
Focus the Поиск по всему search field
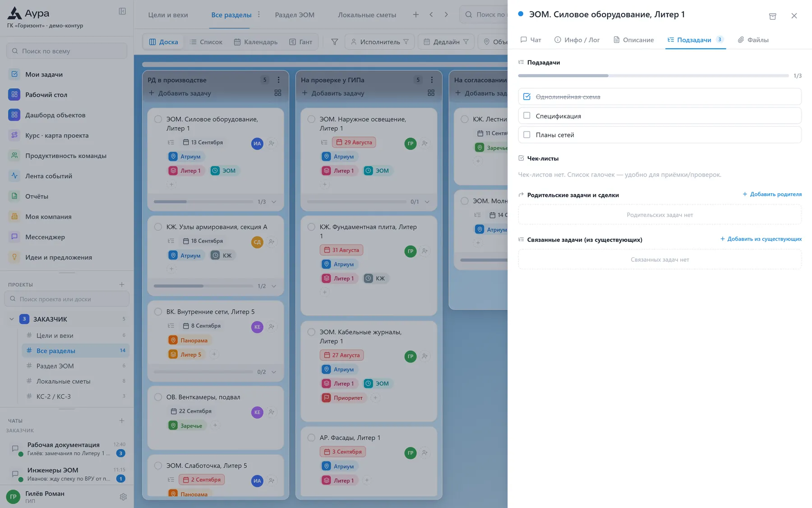pyautogui.click(x=67, y=51)
